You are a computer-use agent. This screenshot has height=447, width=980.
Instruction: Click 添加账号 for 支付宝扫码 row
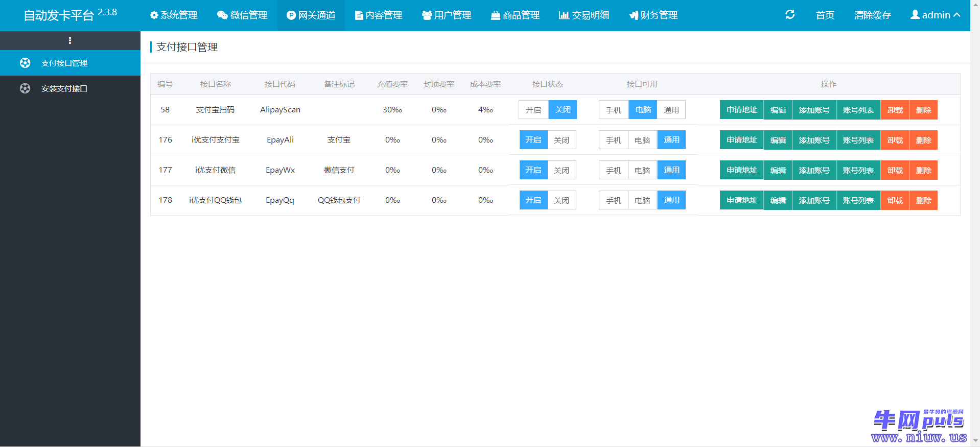814,110
